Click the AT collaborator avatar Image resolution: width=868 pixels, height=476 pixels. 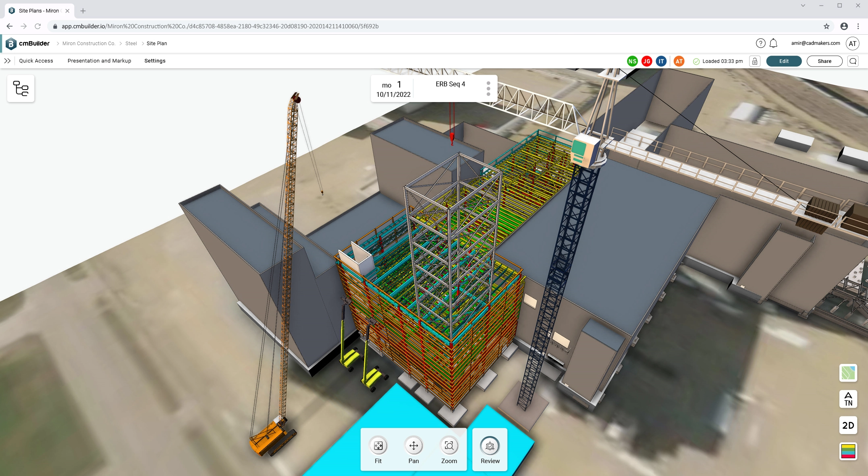tap(679, 61)
